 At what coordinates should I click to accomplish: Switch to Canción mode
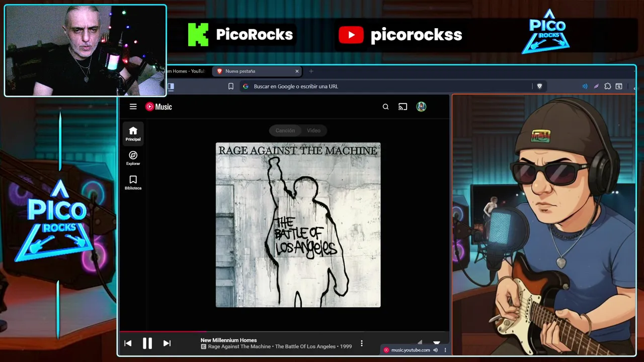pyautogui.click(x=285, y=130)
